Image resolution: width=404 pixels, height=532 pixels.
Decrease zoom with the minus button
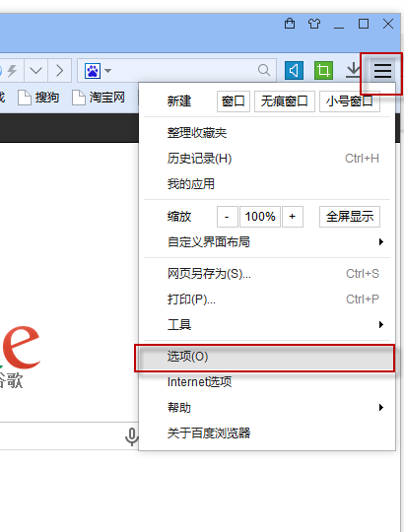[x=227, y=217]
